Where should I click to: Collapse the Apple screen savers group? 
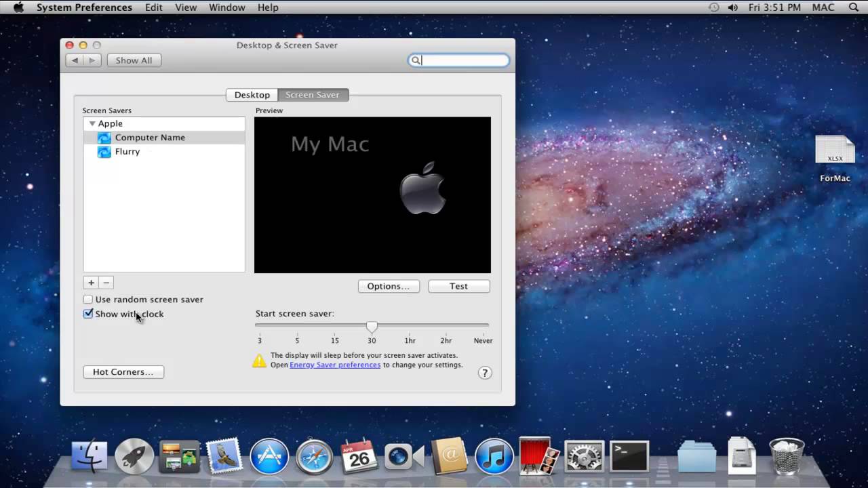[92, 123]
